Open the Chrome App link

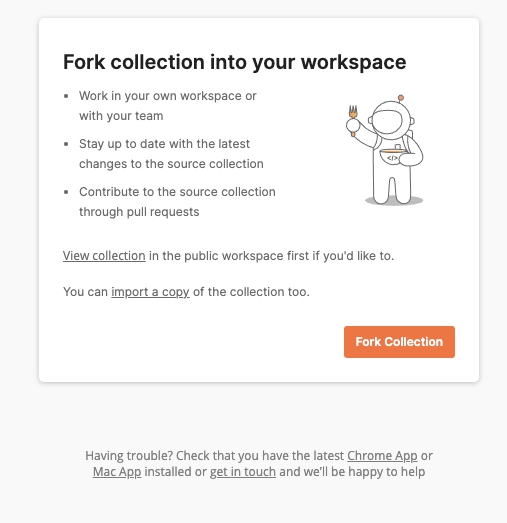point(382,456)
